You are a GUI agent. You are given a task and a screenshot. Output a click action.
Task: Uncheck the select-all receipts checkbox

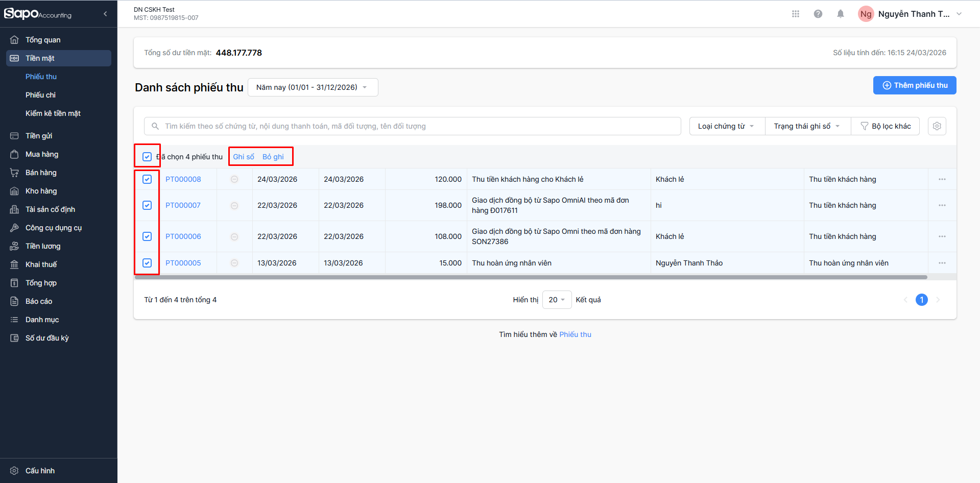click(x=147, y=157)
